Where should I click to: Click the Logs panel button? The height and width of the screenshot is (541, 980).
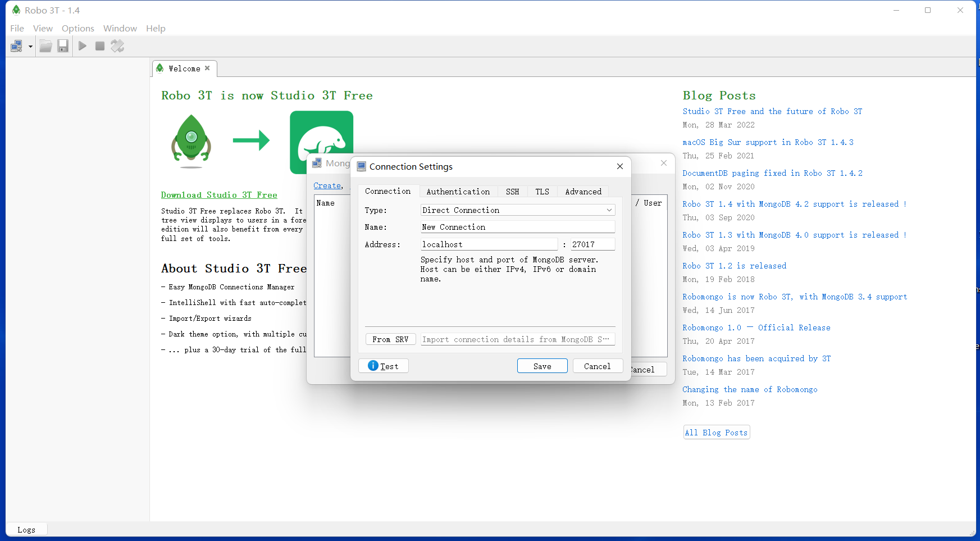tap(26, 530)
